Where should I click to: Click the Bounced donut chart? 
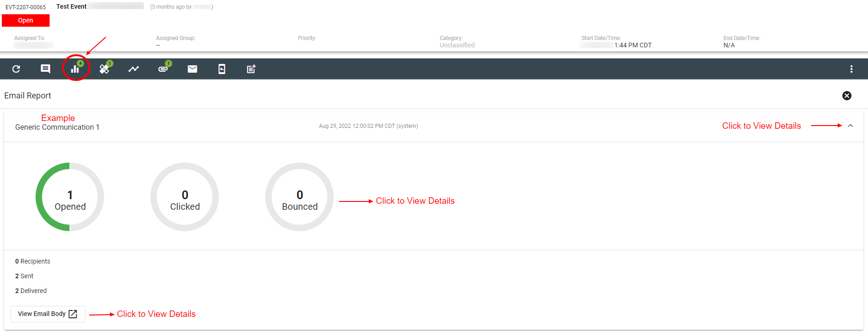point(299,197)
